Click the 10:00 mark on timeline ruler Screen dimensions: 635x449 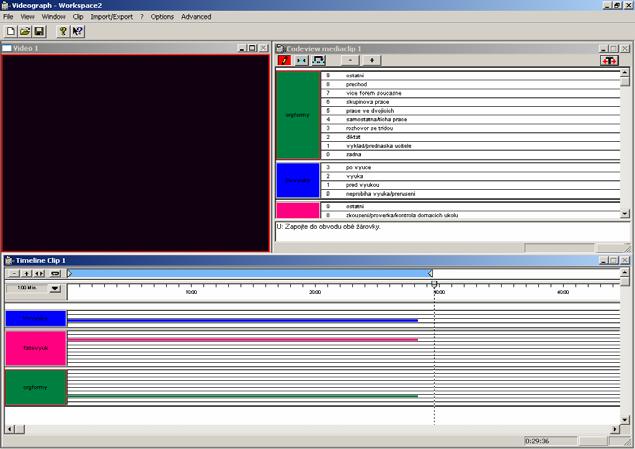(x=191, y=292)
